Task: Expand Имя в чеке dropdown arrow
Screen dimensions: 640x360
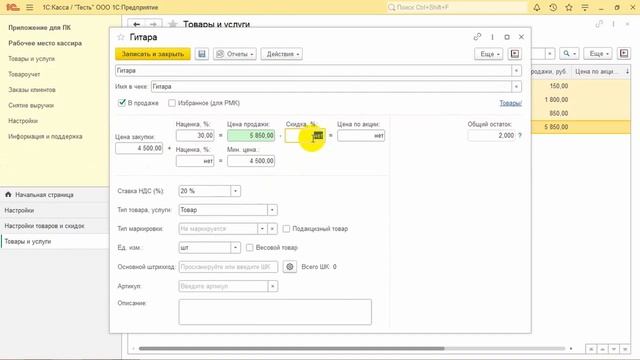Action: [516, 87]
